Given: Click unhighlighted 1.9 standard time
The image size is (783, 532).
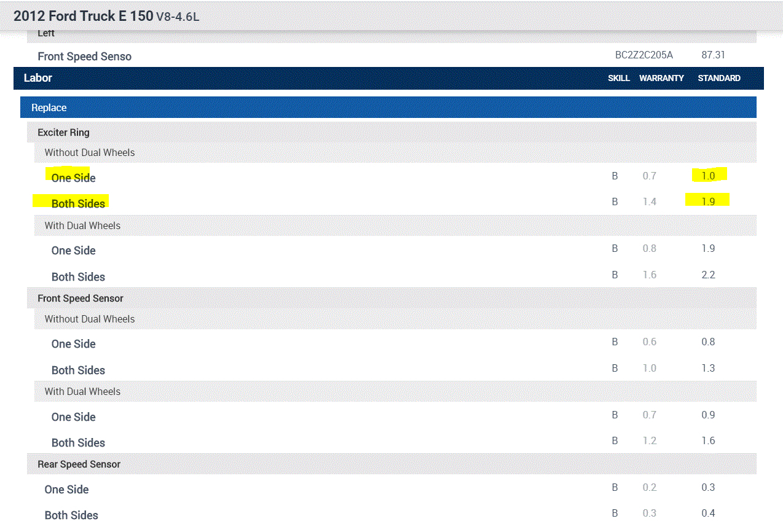Looking at the screenshot, I should 708,248.
